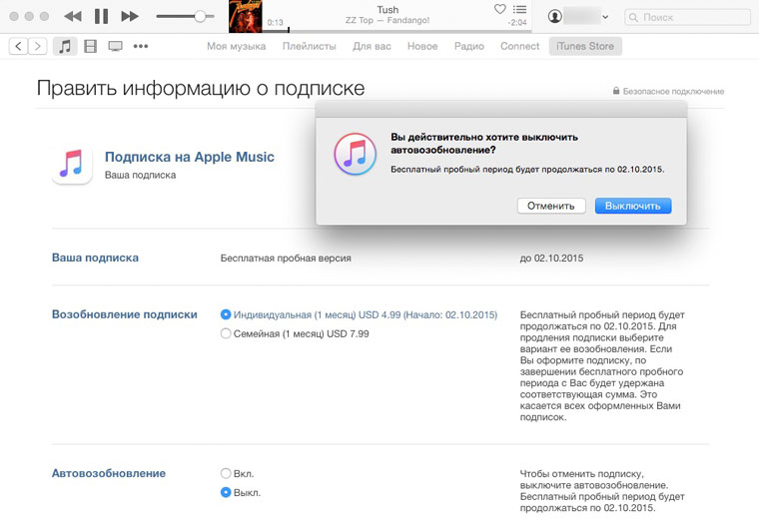Open the Для вас tab

pos(372,47)
